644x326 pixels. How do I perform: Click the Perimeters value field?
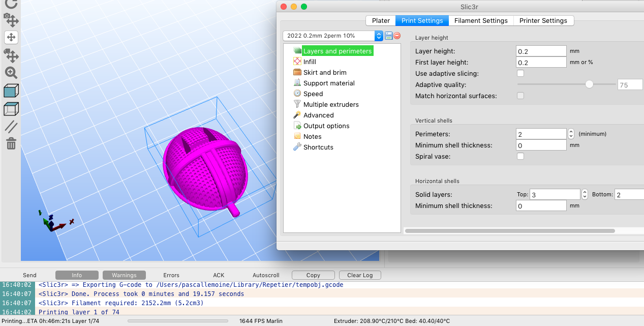click(541, 134)
